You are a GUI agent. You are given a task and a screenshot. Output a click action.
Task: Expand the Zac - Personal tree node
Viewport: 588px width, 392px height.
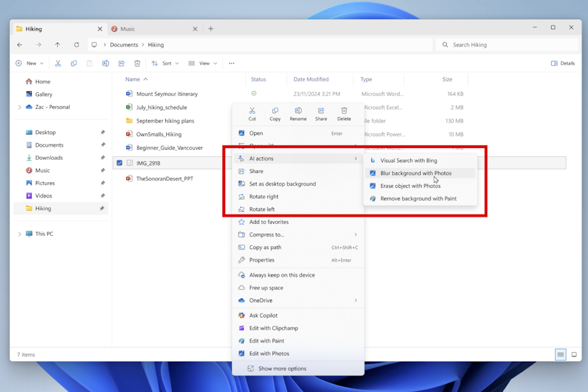tap(20, 107)
